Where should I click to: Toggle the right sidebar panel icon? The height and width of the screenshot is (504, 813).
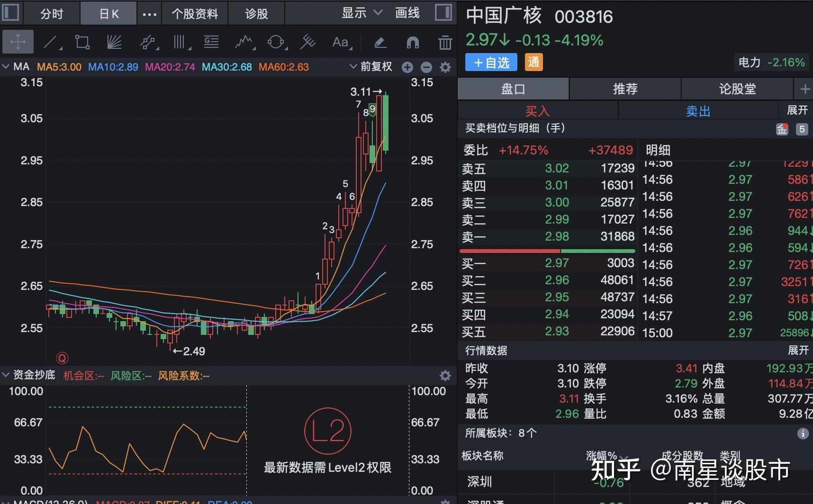tap(443, 12)
